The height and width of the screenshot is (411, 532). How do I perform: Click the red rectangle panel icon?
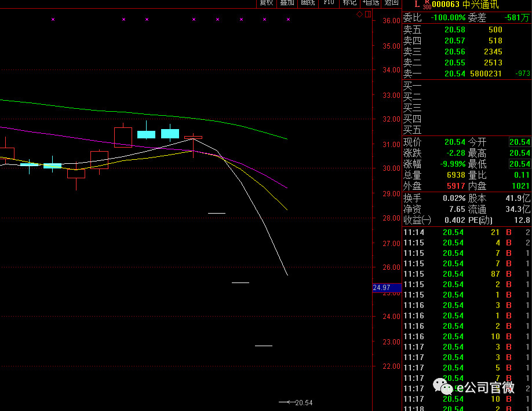click(x=367, y=13)
